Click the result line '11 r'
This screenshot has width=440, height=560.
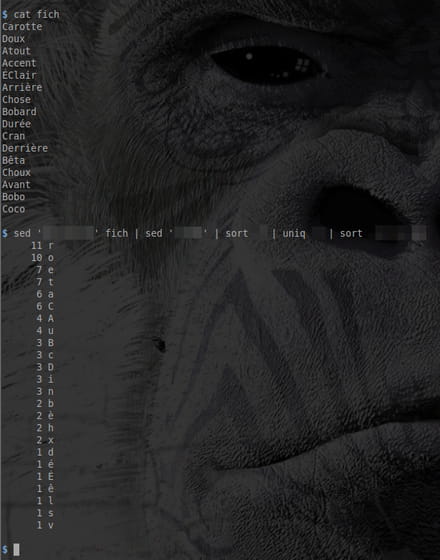42,246
